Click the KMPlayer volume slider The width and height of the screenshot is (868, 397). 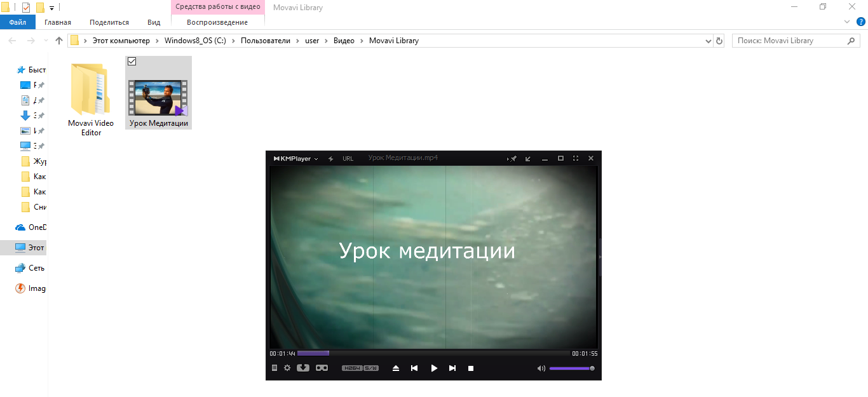[571, 368]
